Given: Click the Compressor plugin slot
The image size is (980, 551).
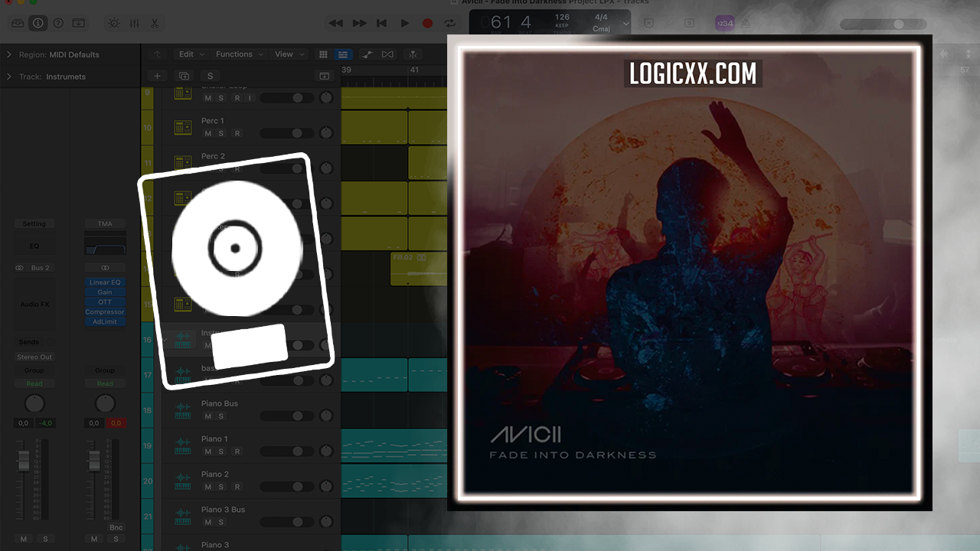Looking at the screenshot, I should pyautogui.click(x=105, y=312).
